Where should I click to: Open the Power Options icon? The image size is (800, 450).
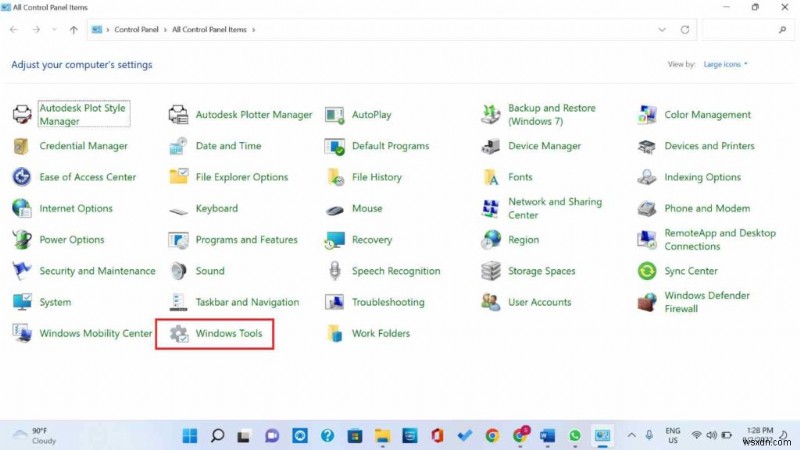point(22,239)
